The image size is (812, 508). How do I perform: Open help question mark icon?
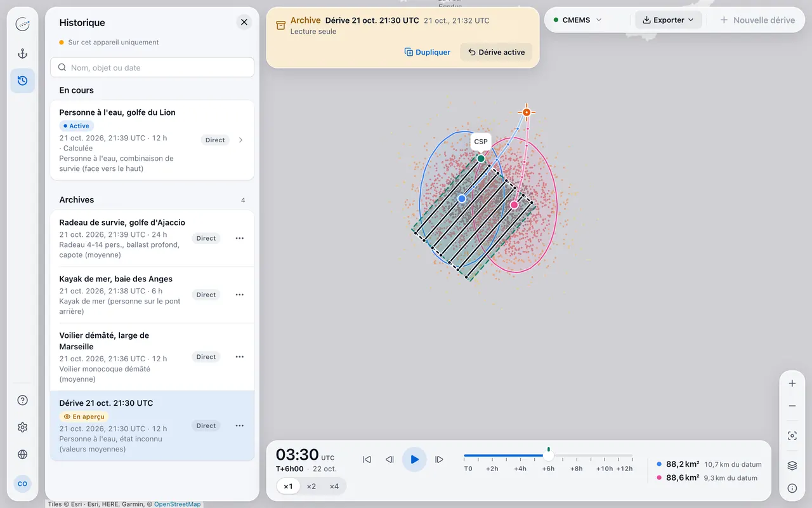click(22, 400)
